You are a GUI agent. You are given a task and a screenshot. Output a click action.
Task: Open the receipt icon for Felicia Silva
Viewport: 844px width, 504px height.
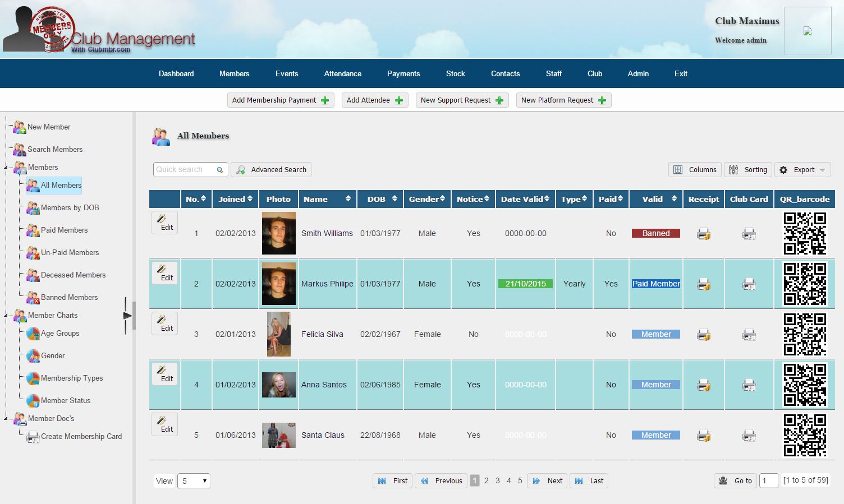[704, 335]
